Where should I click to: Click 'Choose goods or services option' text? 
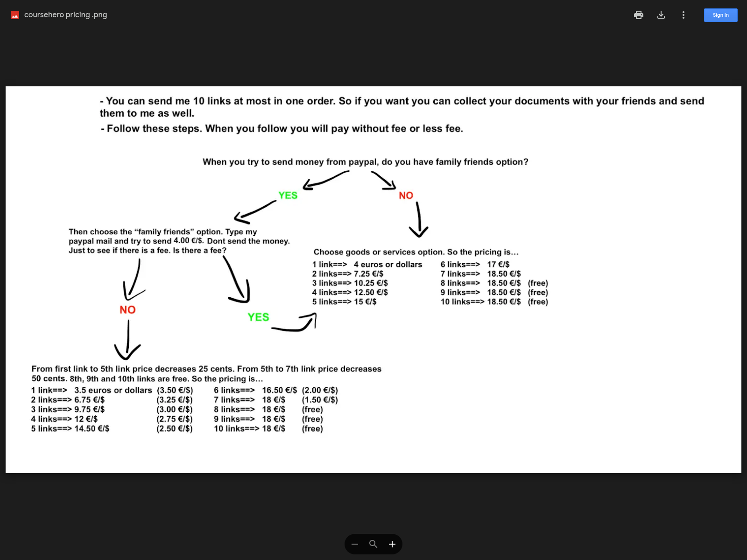point(416,252)
